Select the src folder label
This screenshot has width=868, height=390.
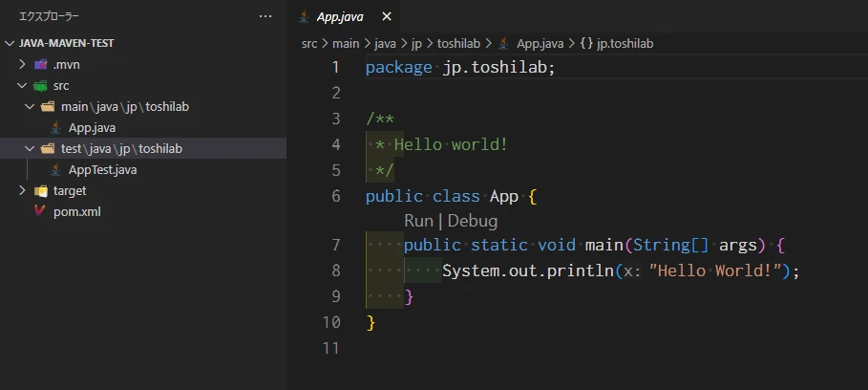pos(61,86)
